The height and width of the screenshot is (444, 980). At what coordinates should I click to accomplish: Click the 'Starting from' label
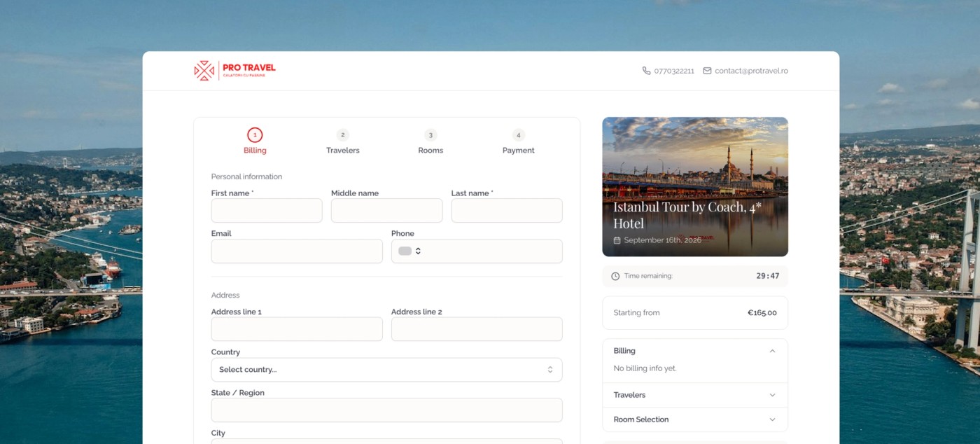coord(636,313)
